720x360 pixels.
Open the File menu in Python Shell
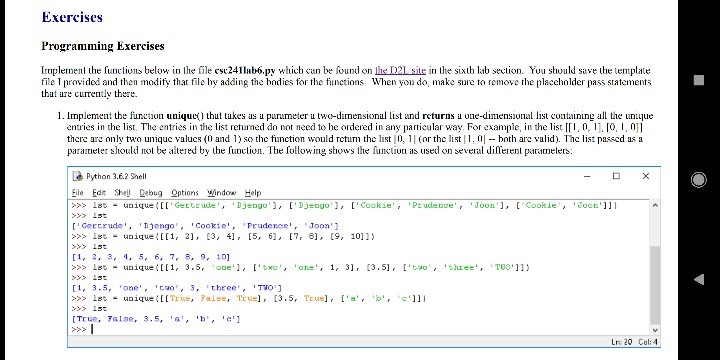click(x=77, y=193)
